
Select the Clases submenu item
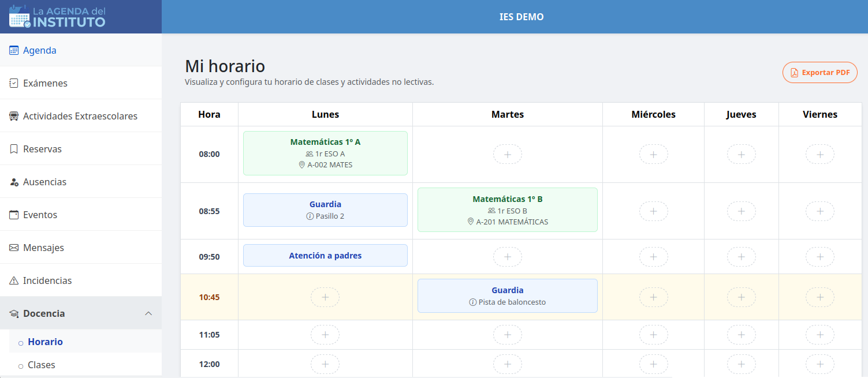85,365
